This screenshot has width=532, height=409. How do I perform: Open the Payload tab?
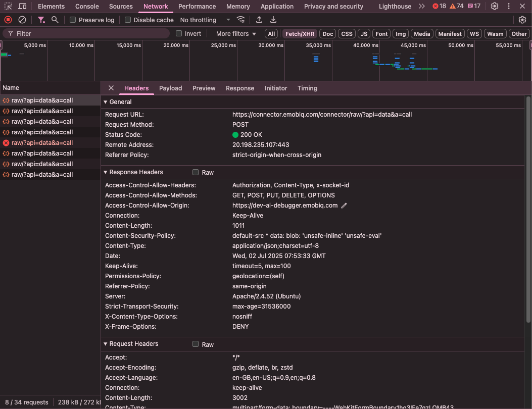coord(170,88)
